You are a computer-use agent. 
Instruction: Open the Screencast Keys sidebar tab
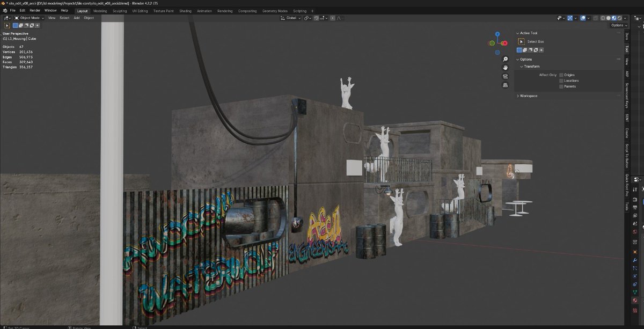click(626, 96)
